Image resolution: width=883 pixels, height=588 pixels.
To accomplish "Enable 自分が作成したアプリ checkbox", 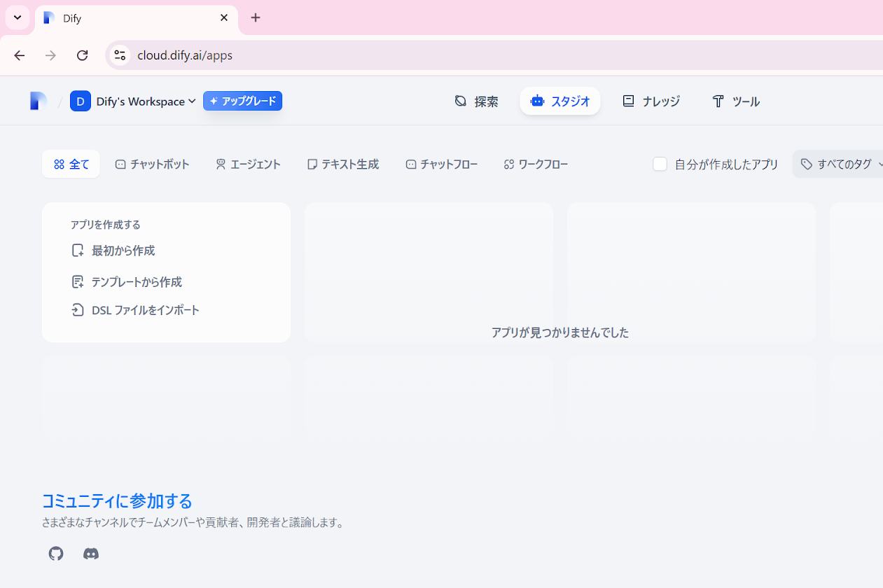I will click(660, 164).
